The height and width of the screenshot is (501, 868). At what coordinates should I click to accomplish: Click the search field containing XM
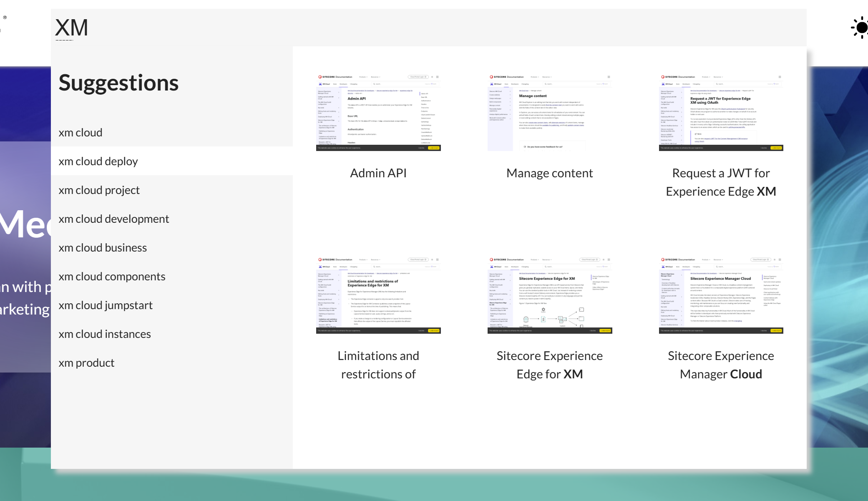(428, 28)
